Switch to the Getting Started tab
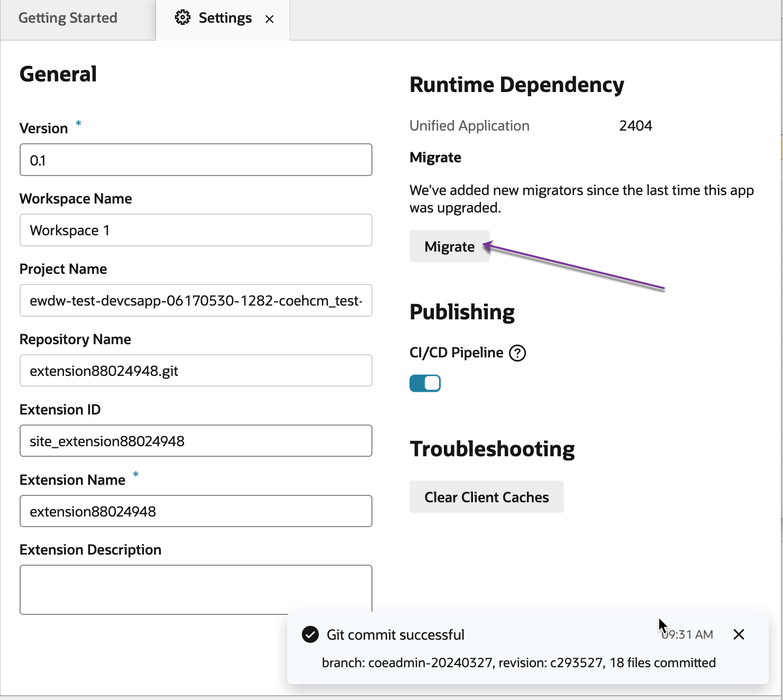 tap(68, 18)
